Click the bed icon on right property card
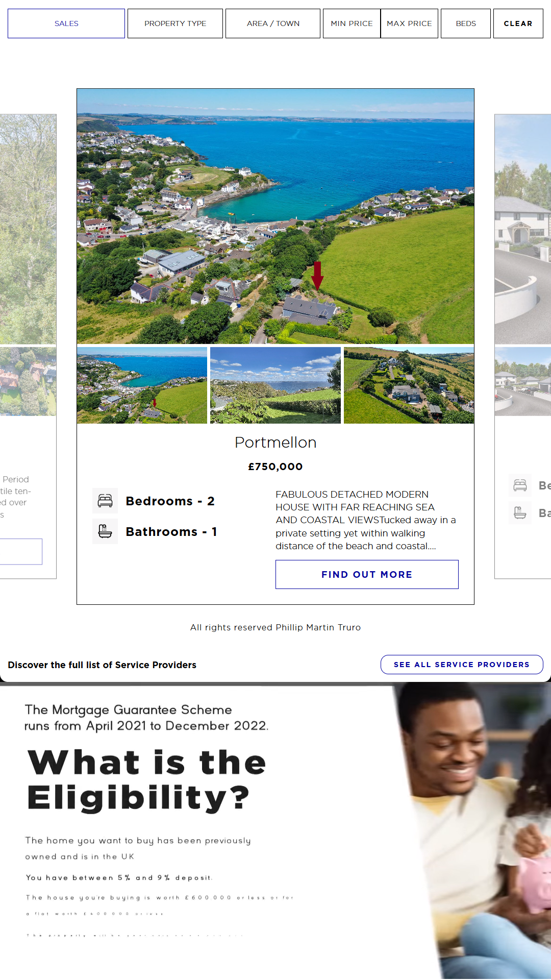Screen dimensions: 551x980 point(520,485)
